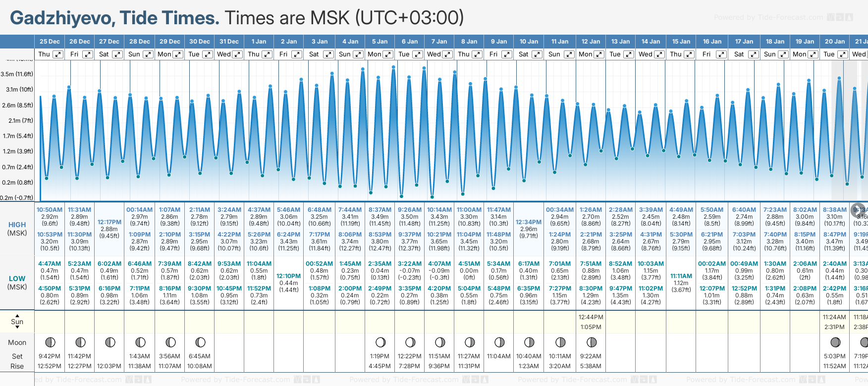Click expand icon for Wed 31 Dec
The height and width of the screenshot is (386, 868).
coord(237,54)
